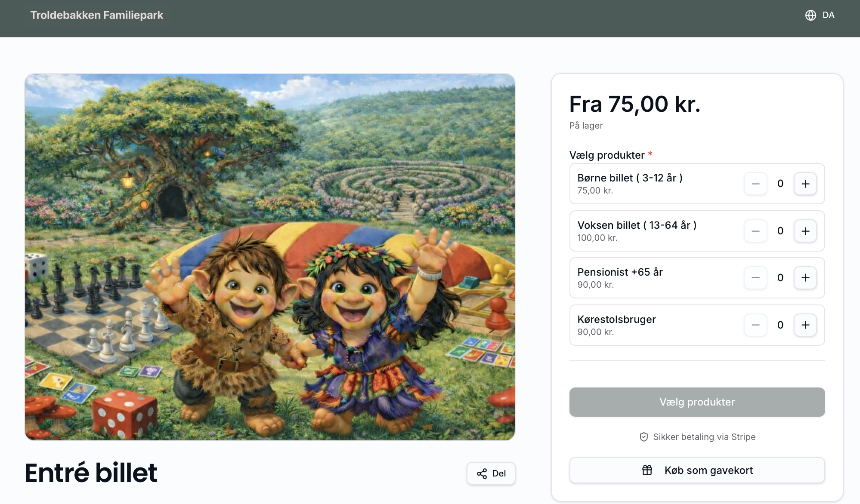
Task: Click the gift icon on gavekort button
Action: [x=647, y=470]
